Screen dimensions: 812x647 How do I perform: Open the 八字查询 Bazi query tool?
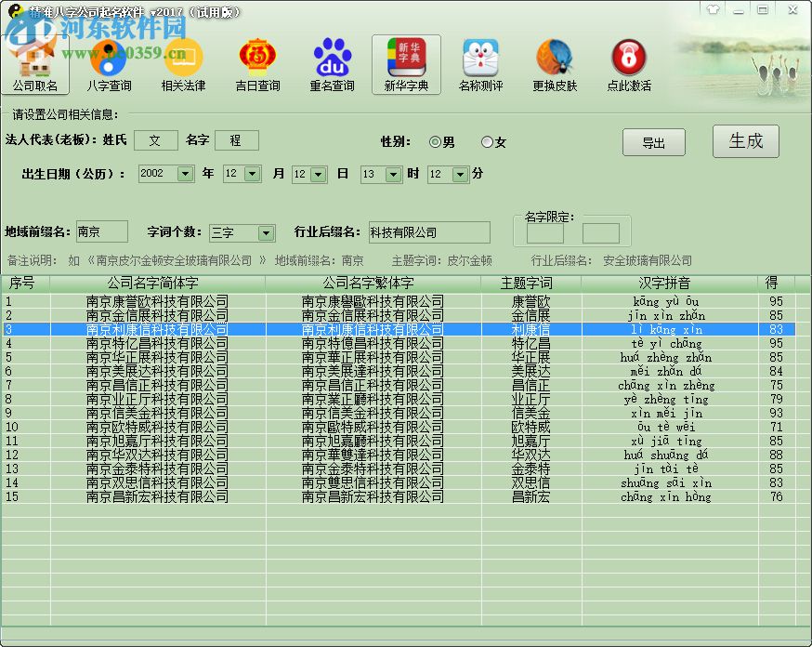[109, 65]
